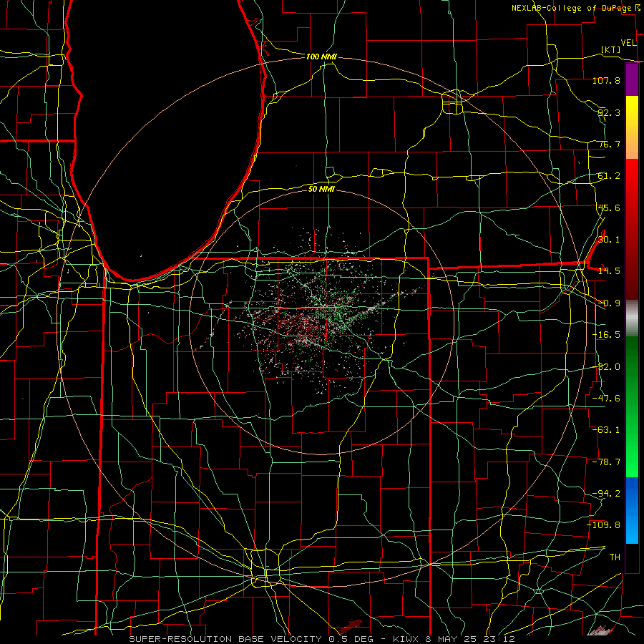This screenshot has height=644, width=644.
Task: Select the 30.1 scale value
Action: point(609,240)
